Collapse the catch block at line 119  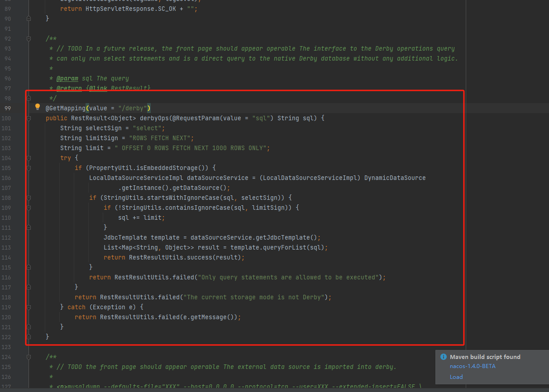[29, 307]
